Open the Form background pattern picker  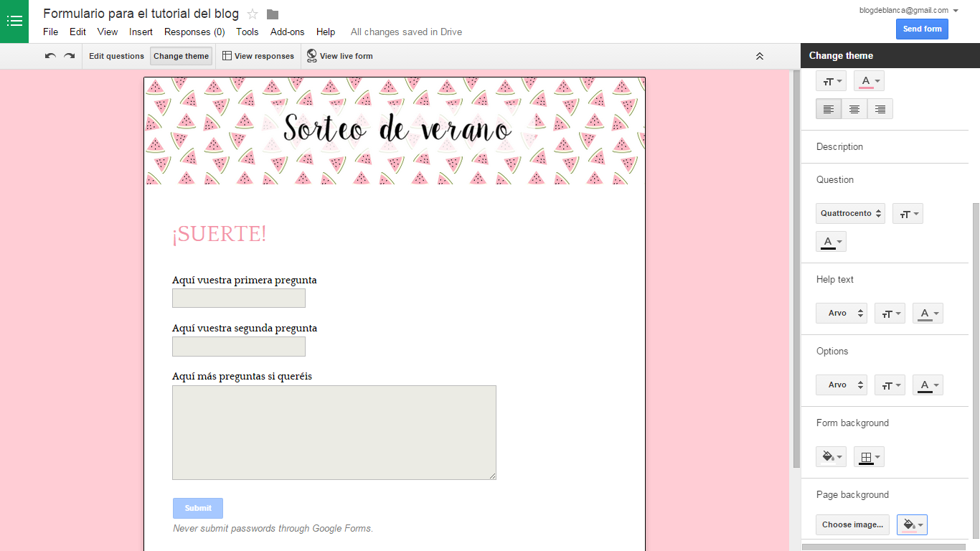click(869, 456)
